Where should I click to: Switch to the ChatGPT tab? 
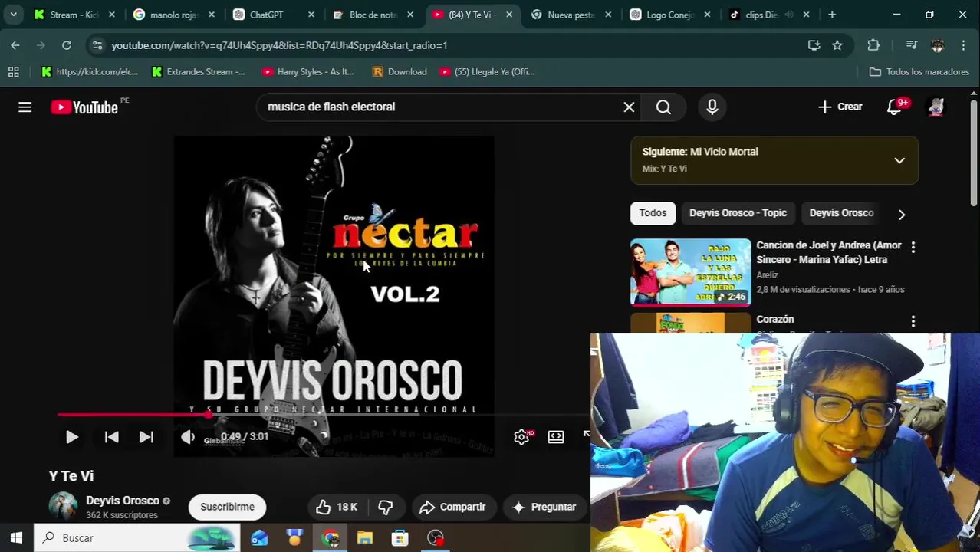point(273,15)
